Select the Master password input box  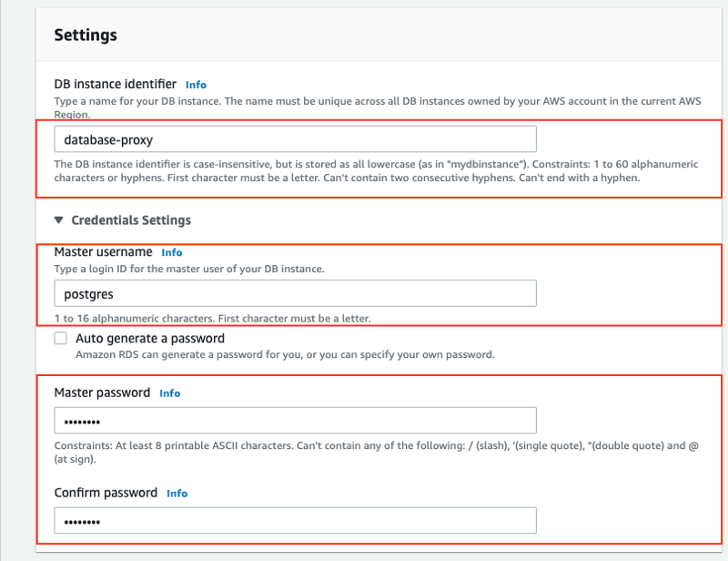click(x=295, y=421)
